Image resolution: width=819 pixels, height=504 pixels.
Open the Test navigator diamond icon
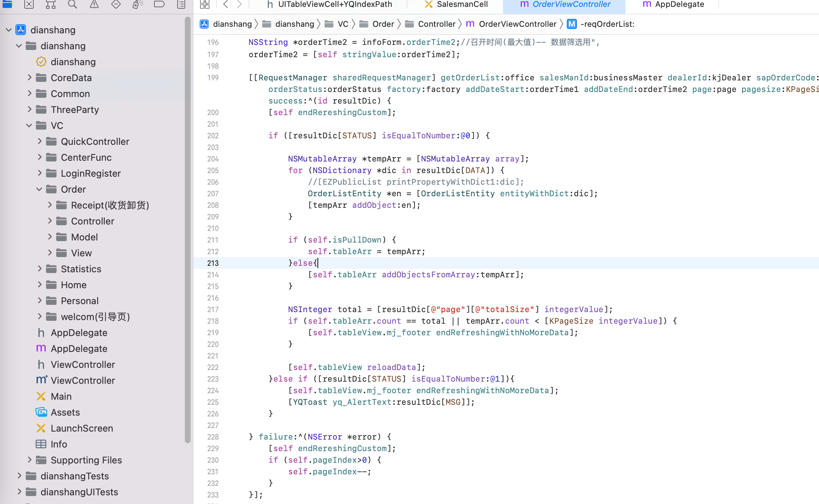tap(116, 4)
